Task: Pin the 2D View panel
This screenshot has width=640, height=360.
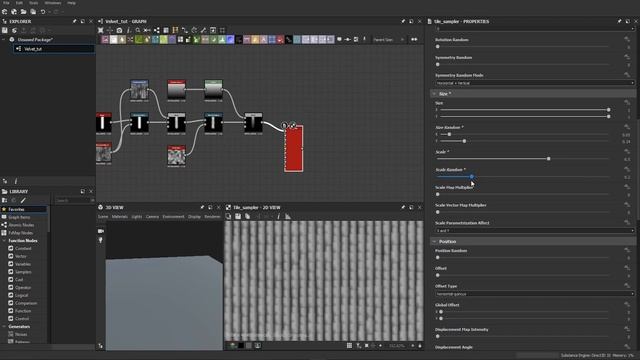Action: click(403, 207)
